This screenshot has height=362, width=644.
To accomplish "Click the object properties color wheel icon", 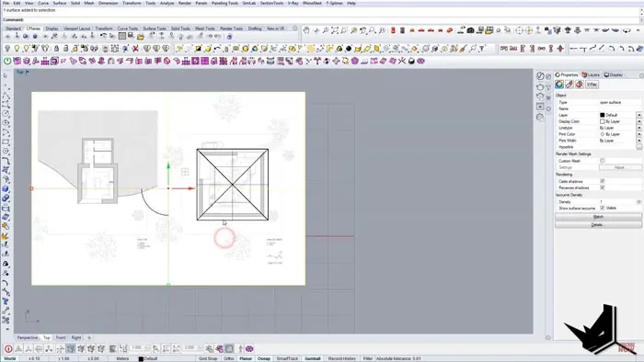I will 559,85.
